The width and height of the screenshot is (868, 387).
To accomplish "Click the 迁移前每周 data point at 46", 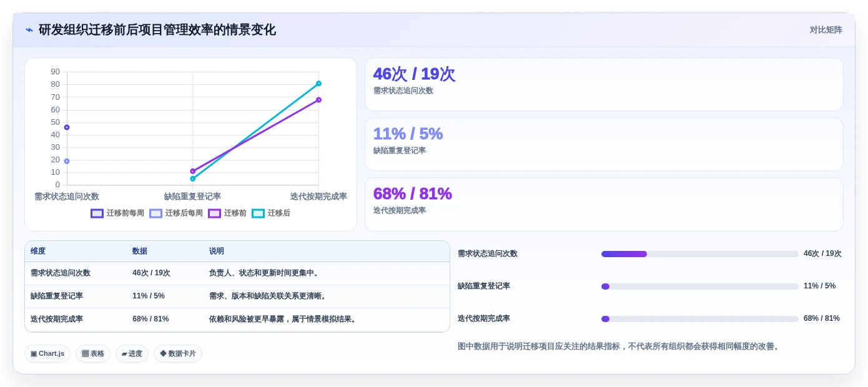I will point(67,127).
